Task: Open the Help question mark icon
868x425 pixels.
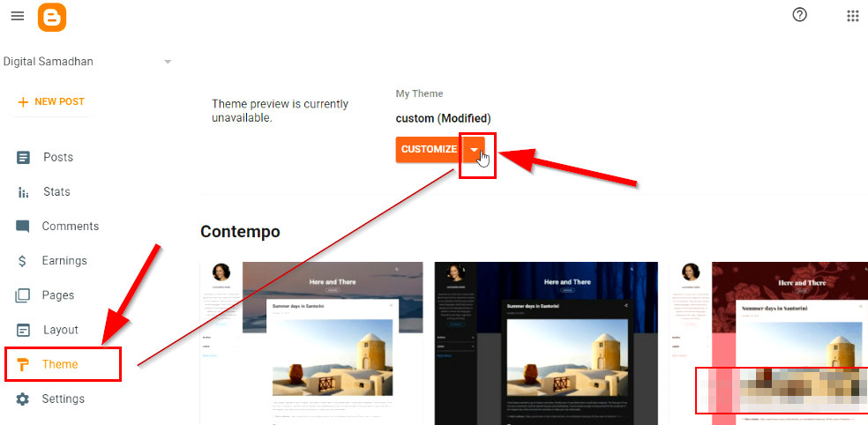Action: (x=799, y=15)
